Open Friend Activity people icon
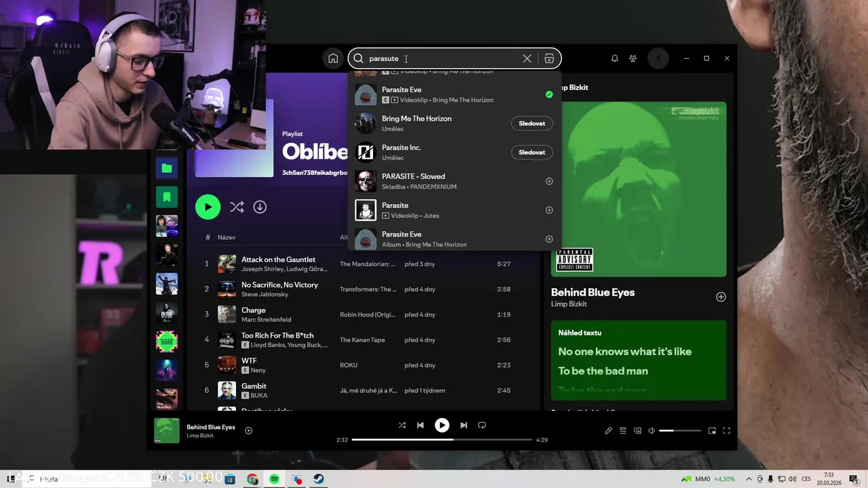 (x=633, y=58)
